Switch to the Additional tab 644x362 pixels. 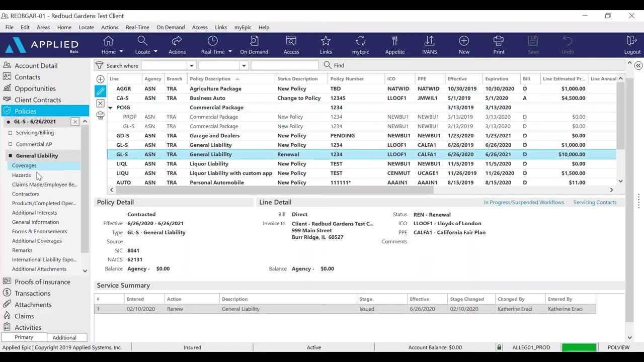point(64,337)
